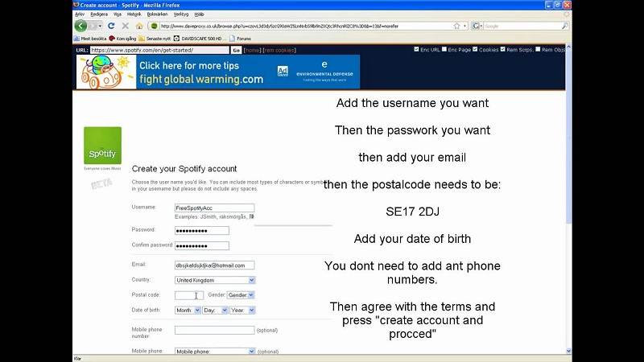Open the Mobile phone type dropdown
This screenshot has width=644, height=362.
[x=215, y=352]
